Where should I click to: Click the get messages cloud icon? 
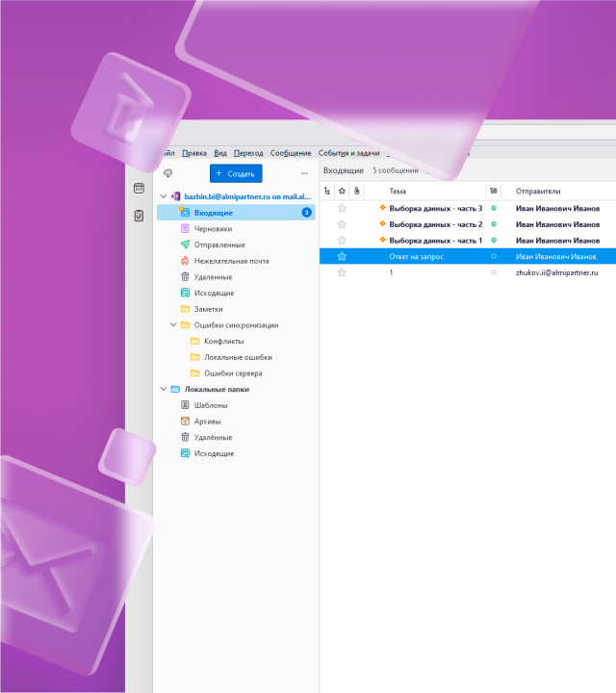tap(167, 173)
